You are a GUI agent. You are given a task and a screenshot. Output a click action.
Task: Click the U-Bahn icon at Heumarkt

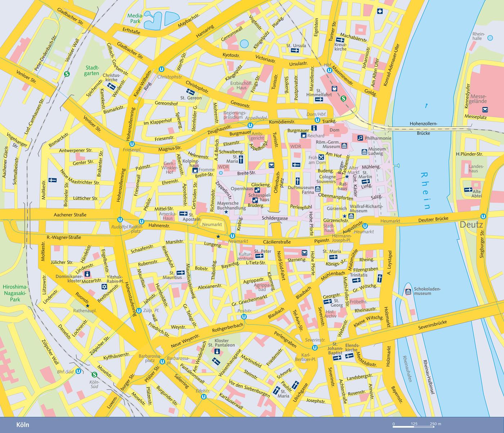(x=365, y=226)
